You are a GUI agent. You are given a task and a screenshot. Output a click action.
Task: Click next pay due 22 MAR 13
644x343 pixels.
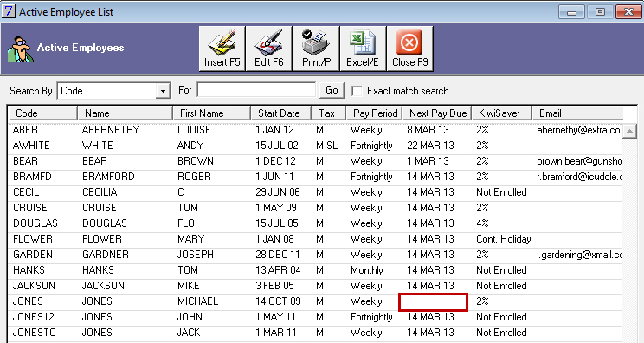(430, 146)
